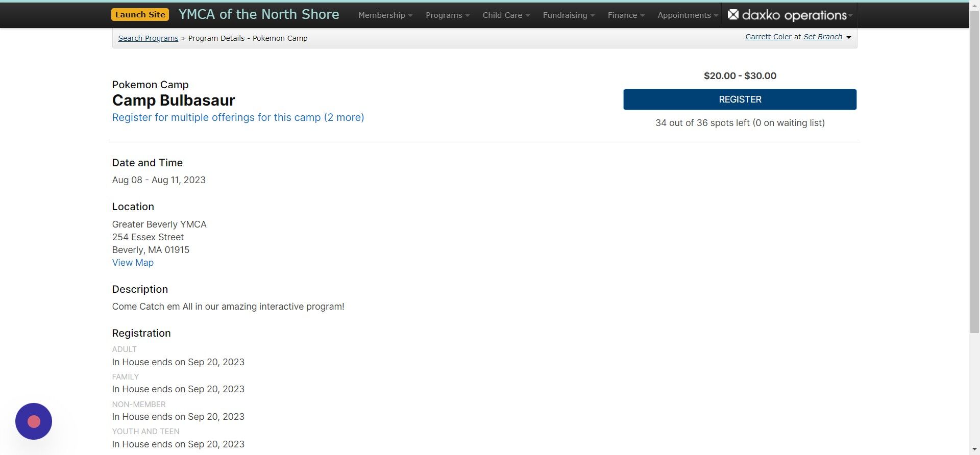Register for multiple offerings for this camp
Screen dimensions: 980x455
(x=238, y=117)
